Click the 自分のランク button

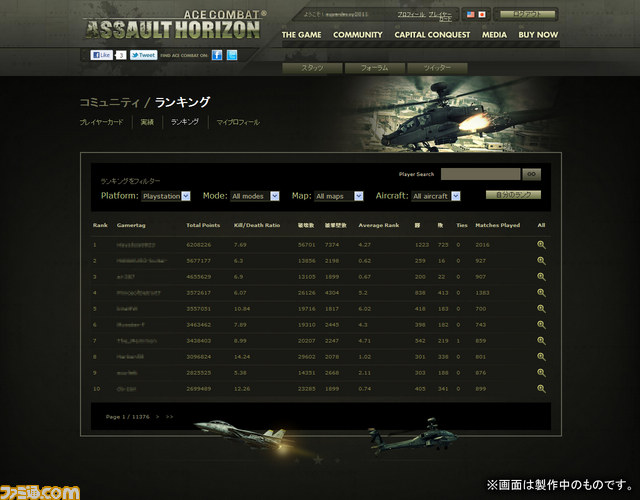coord(513,195)
